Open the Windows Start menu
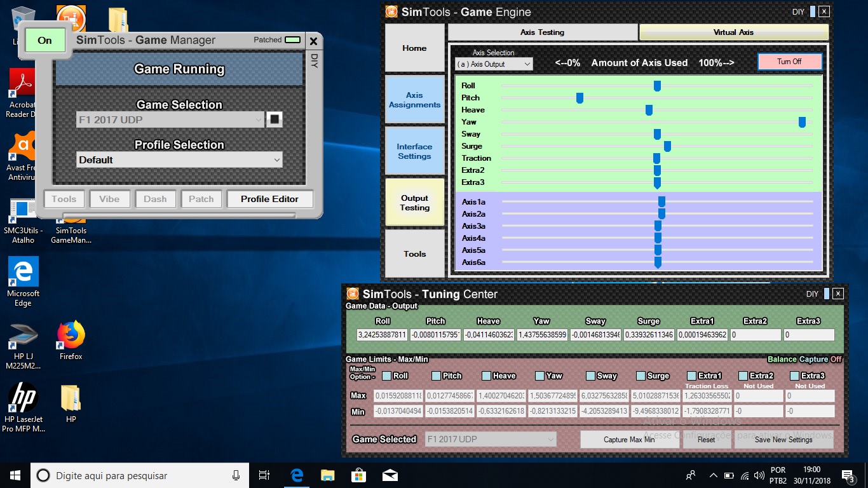 [x=15, y=475]
